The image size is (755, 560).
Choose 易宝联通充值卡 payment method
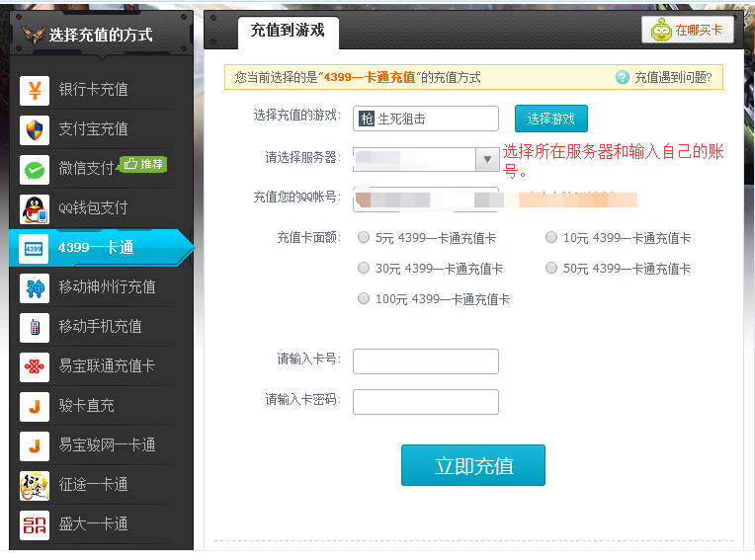(x=101, y=367)
